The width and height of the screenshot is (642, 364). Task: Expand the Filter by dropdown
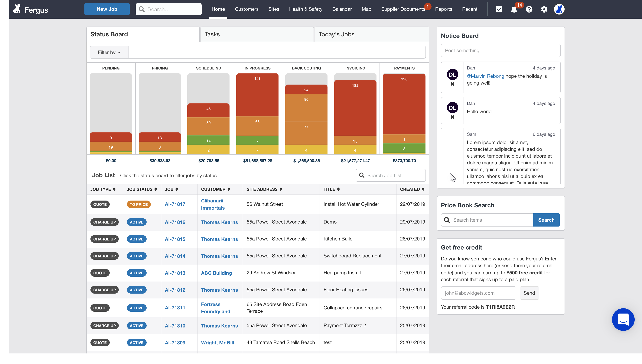click(109, 52)
